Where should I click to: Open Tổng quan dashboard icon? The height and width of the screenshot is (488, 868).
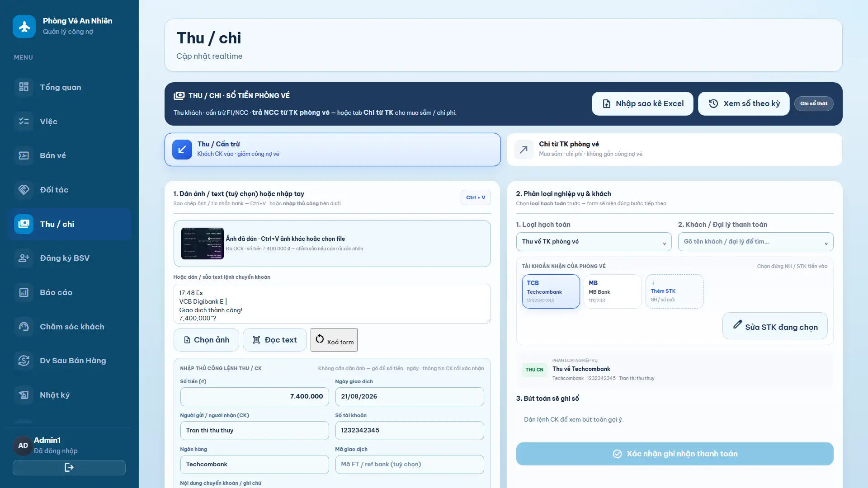click(24, 87)
